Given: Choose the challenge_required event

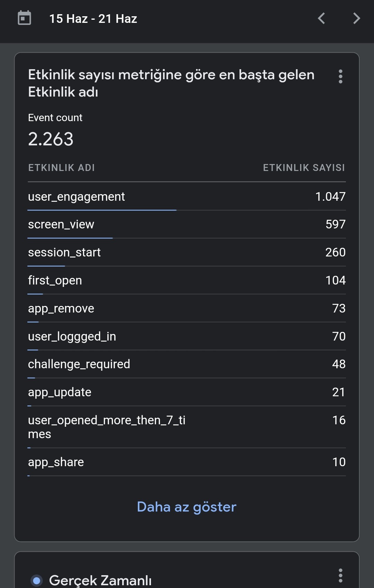Looking at the screenshot, I should (x=187, y=364).
